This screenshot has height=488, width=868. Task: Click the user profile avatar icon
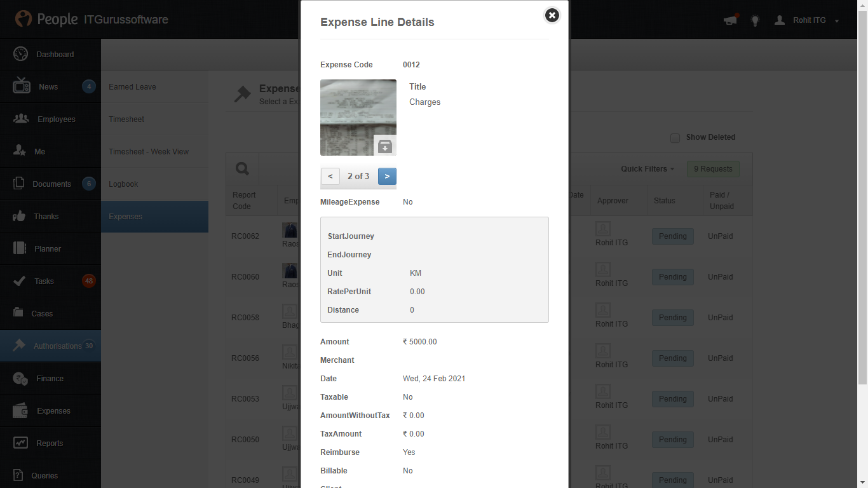pyautogui.click(x=780, y=20)
